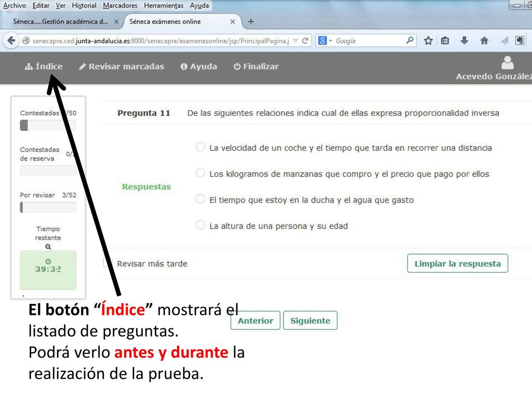
Task: Click the site identity globe icon
Action: (26, 41)
